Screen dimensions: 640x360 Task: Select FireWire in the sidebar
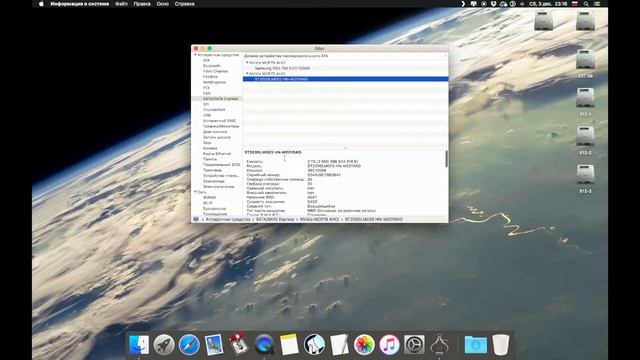coord(211,77)
